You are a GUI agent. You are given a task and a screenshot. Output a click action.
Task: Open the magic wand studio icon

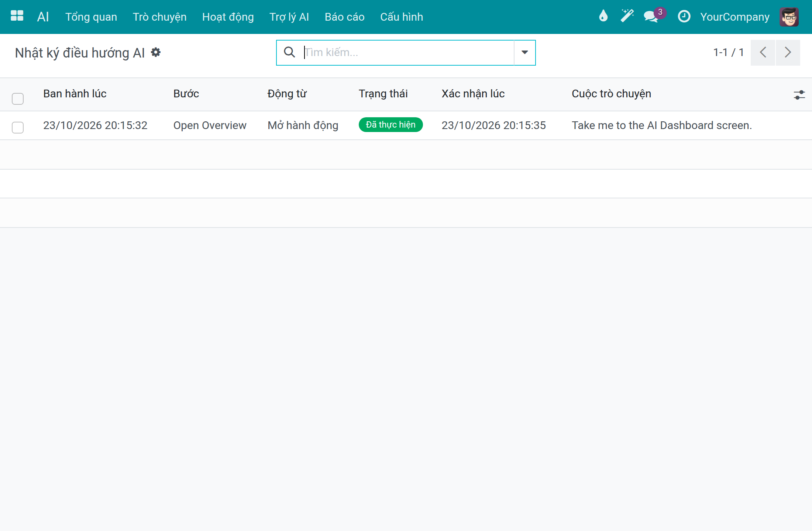pyautogui.click(x=627, y=16)
